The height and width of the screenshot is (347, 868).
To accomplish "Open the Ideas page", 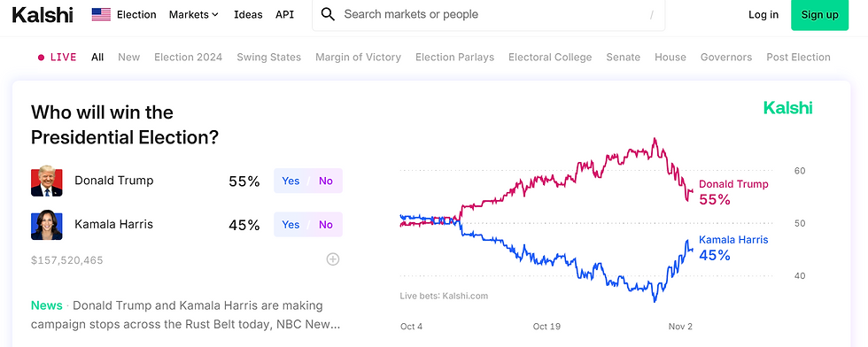I will point(248,15).
